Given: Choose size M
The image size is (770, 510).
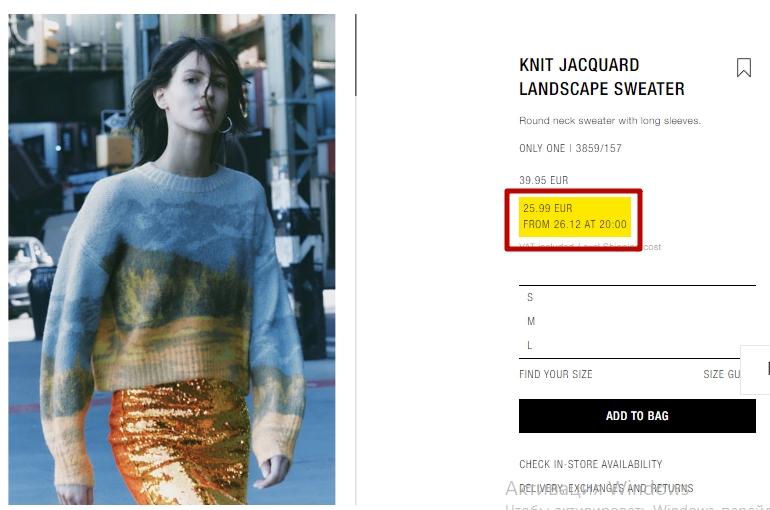Looking at the screenshot, I should (637, 322).
